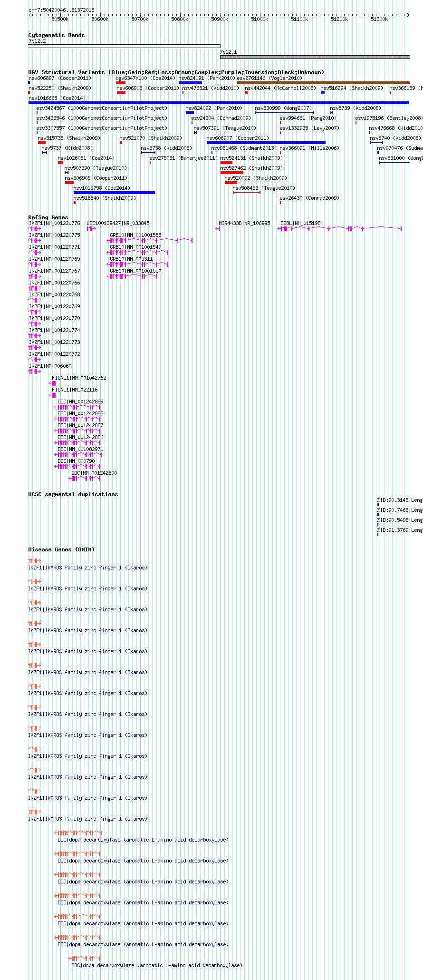Click the esv24304 (Conrad2009) label
This screenshot has height=980, width=423.
coord(221,118)
